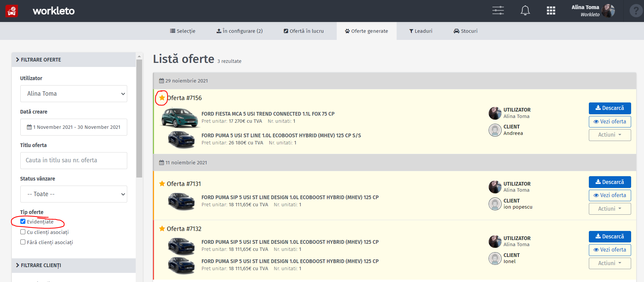Open Status vânzare dropdown
The image size is (644, 282).
point(74,194)
